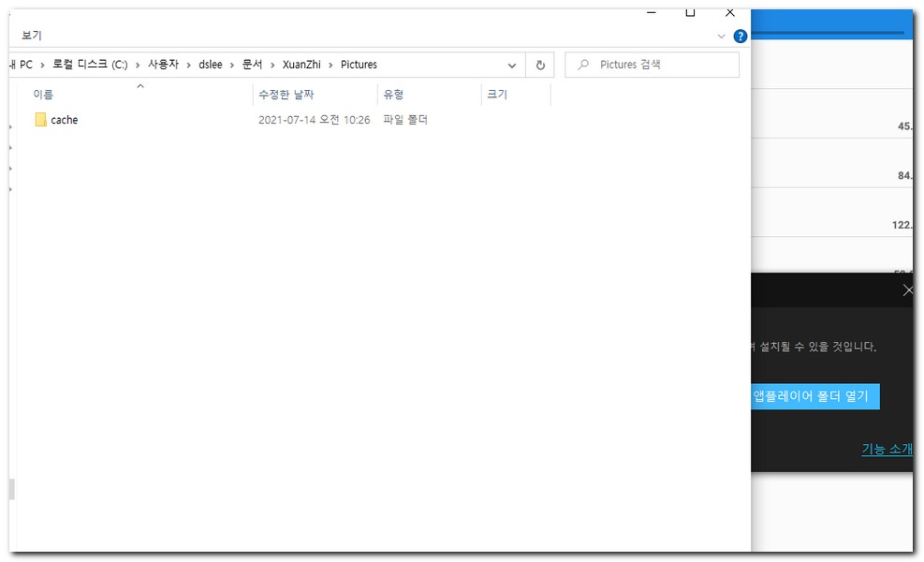Open the 기능 소개 link
This screenshot has height=562, width=924.
[886, 450]
